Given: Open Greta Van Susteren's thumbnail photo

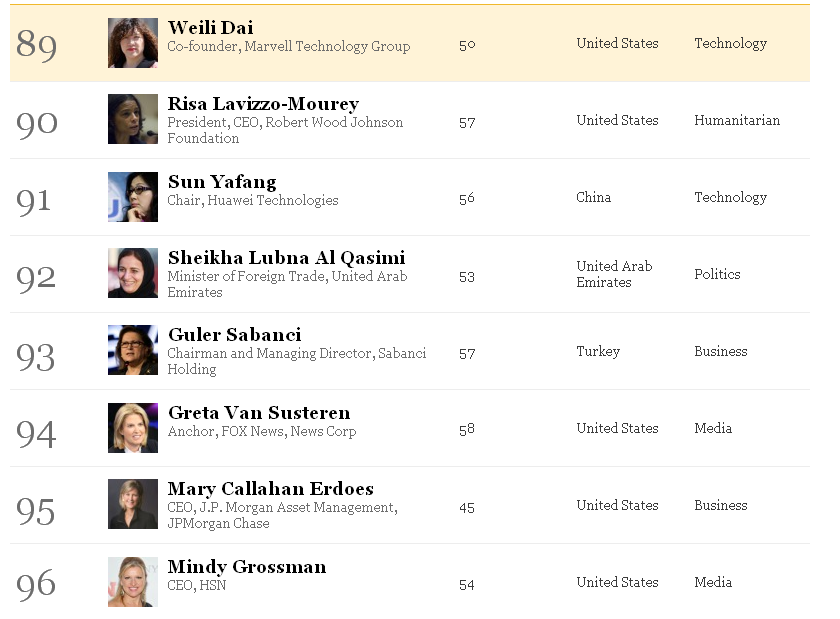Looking at the screenshot, I should tap(133, 428).
